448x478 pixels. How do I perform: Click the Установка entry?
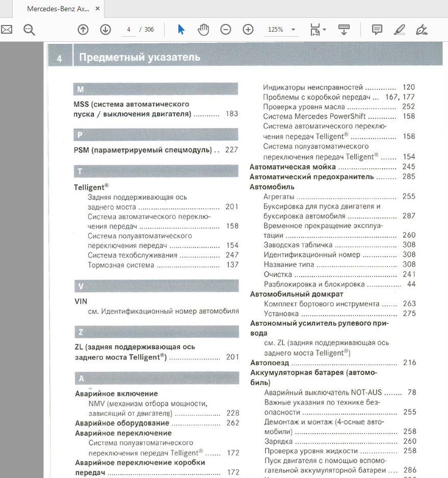[281, 314]
